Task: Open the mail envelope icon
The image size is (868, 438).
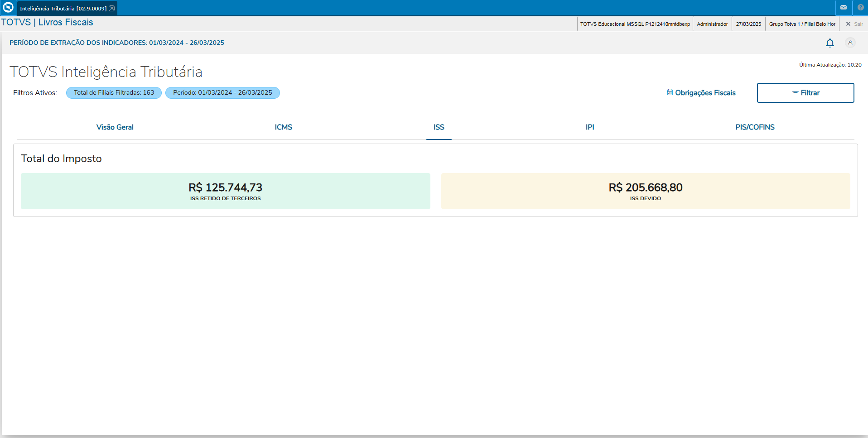Action: click(x=844, y=8)
